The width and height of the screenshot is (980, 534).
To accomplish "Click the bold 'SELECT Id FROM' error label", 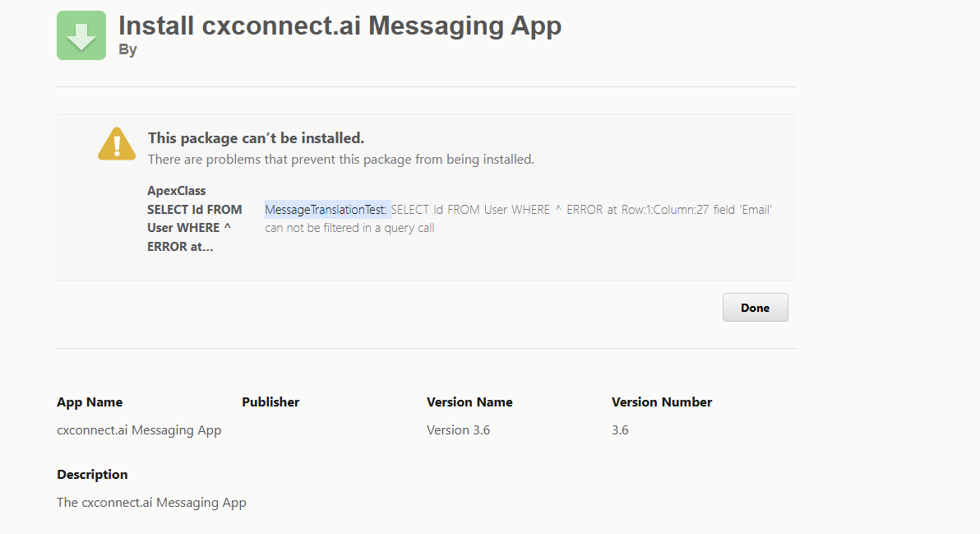I will (194, 210).
